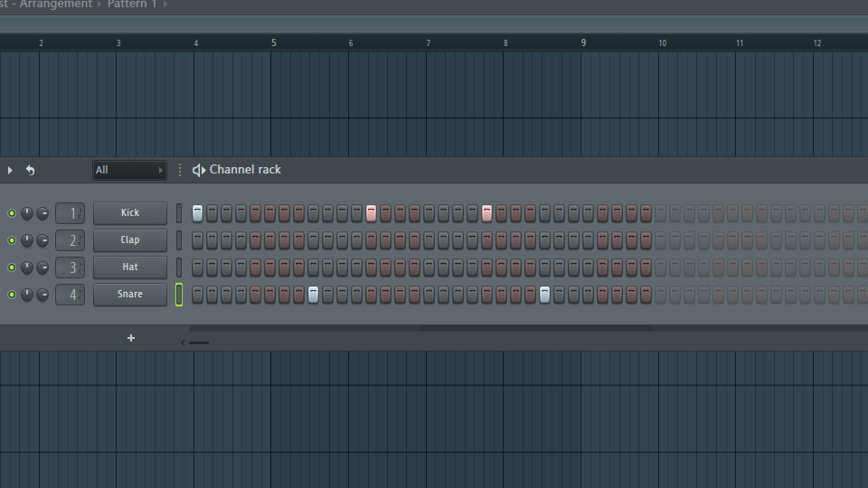The image size is (868, 488).
Task: Open the Arrangement breadcrumb
Action: coord(56,4)
